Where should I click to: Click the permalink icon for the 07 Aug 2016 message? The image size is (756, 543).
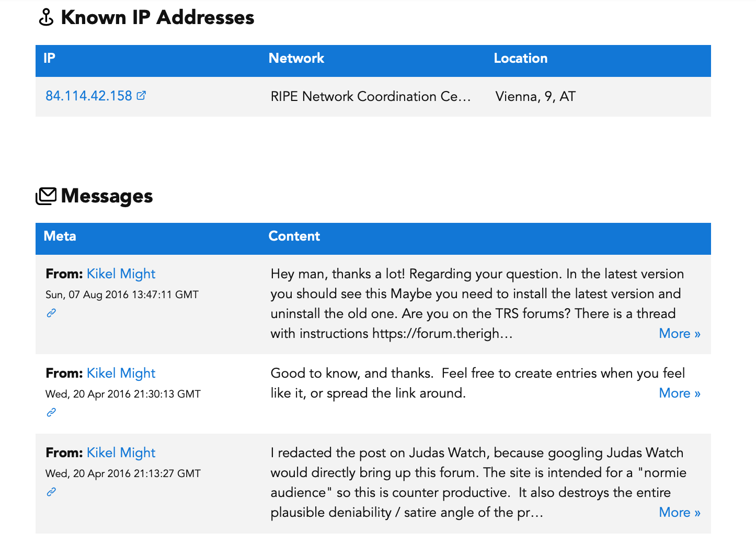[x=51, y=313]
